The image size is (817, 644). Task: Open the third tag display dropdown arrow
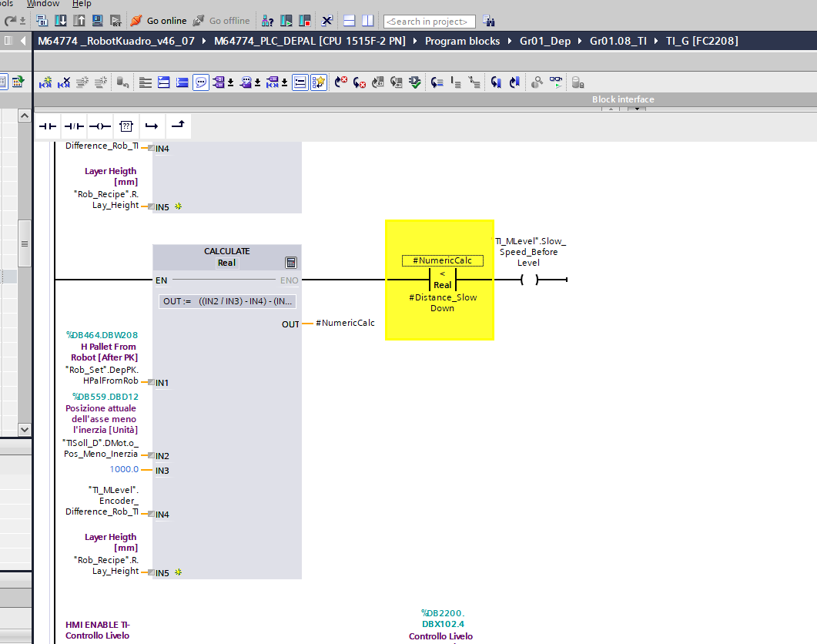click(x=284, y=82)
